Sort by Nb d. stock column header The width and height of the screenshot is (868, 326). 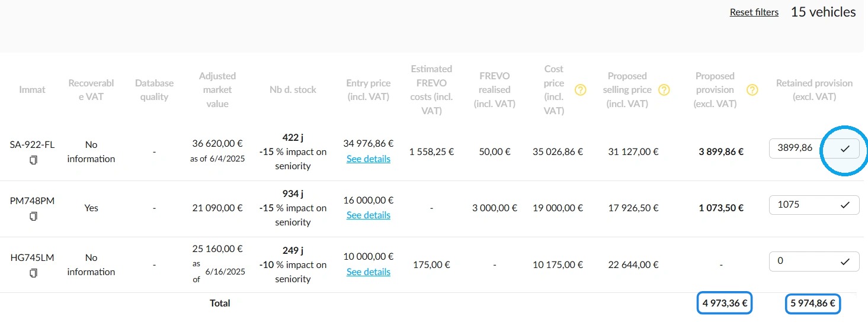coord(293,90)
